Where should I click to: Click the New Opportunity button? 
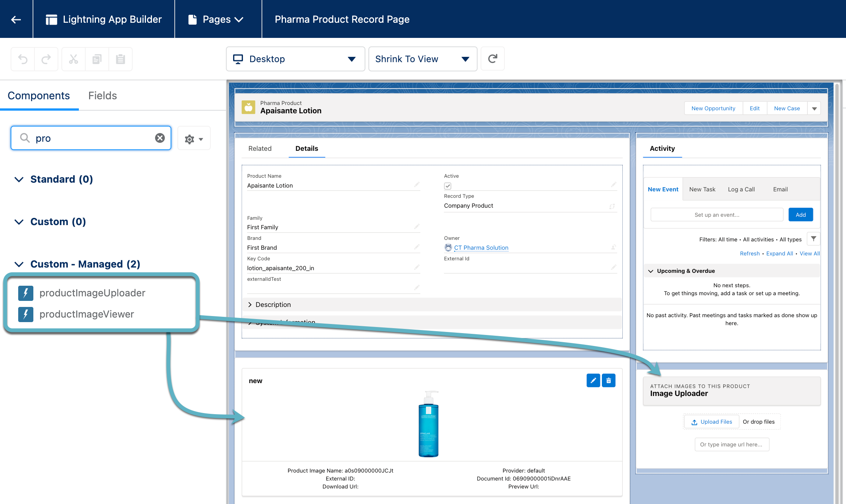click(713, 108)
